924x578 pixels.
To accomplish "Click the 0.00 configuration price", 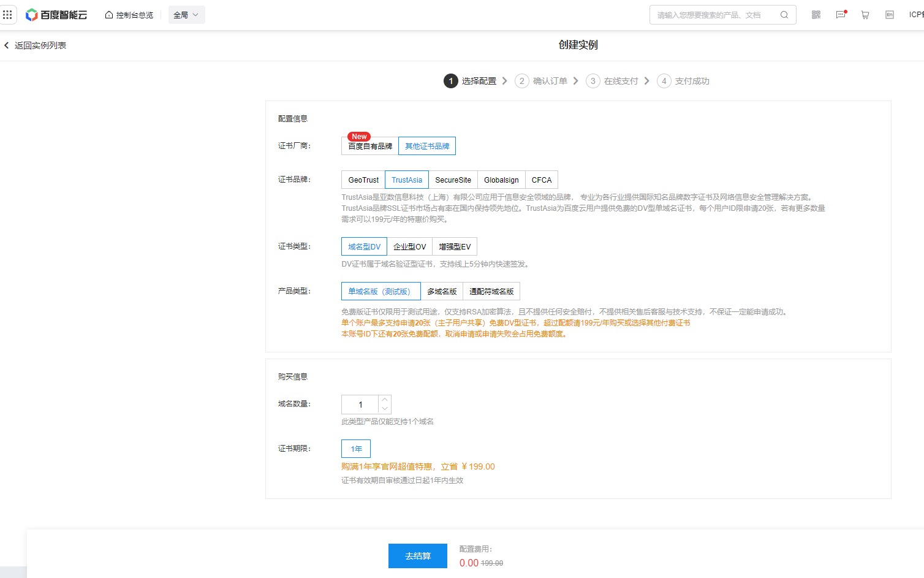I will click(x=469, y=563).
